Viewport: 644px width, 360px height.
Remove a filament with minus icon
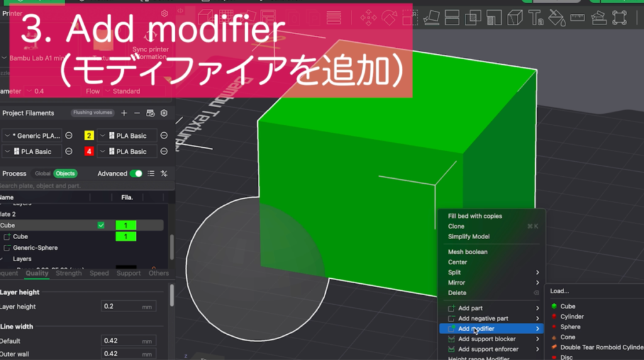click(137, 113)
